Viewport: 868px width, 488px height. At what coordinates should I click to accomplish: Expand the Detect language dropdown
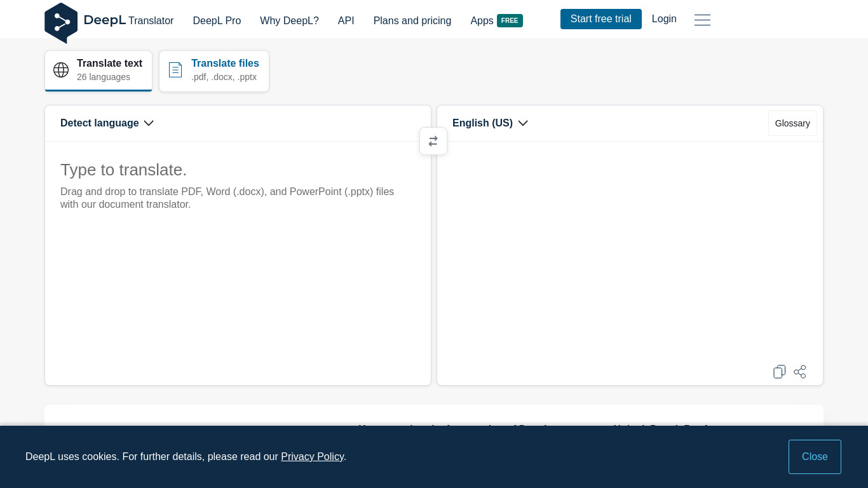click(x=107, y=123)
